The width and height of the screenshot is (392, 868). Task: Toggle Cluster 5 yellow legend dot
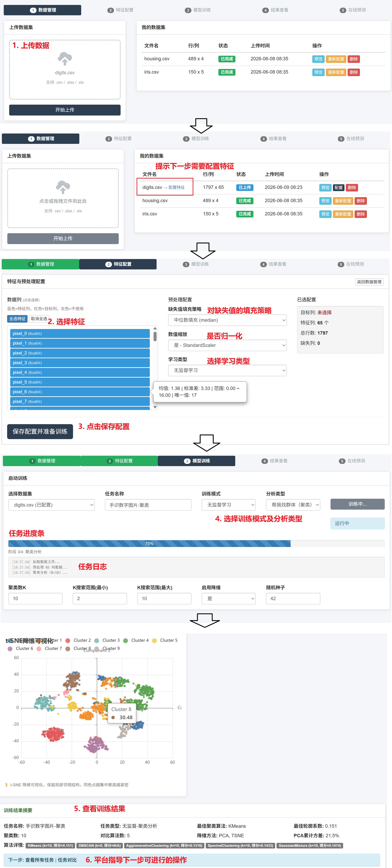154,641
